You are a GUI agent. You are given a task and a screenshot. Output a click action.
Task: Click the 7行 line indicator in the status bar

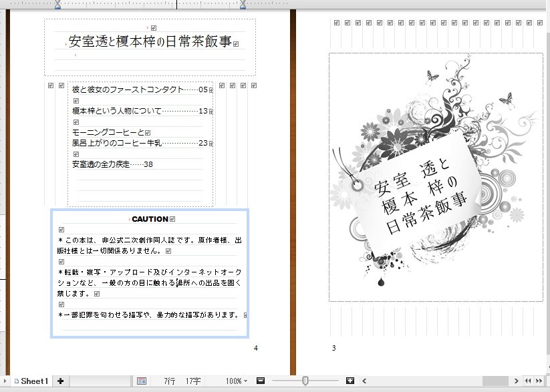(x=170, y=381)
